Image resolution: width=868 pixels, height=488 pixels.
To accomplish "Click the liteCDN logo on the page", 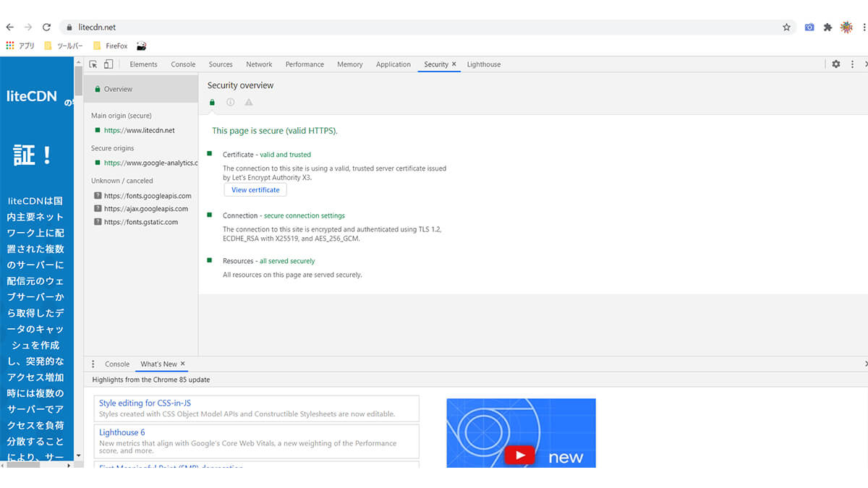I will point(31,96).
